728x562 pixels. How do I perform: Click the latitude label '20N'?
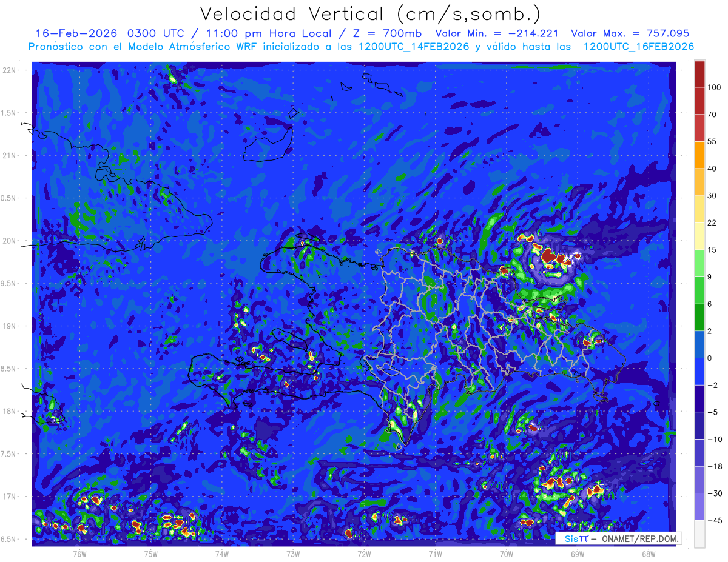pos(9,241)
